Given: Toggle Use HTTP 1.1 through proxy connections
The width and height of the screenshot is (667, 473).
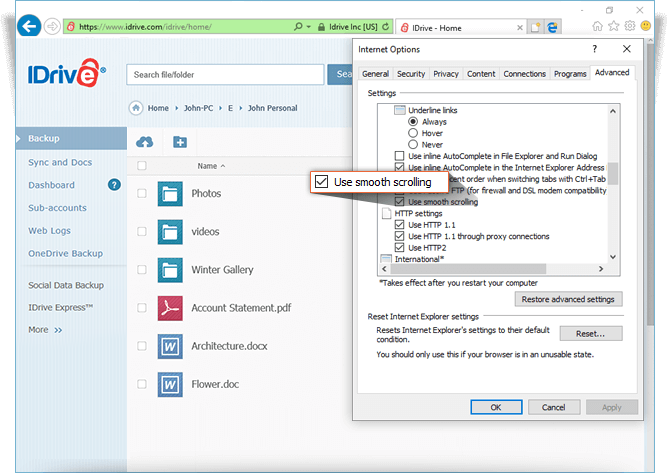Looking at the screenshot, I should (399, 236).
